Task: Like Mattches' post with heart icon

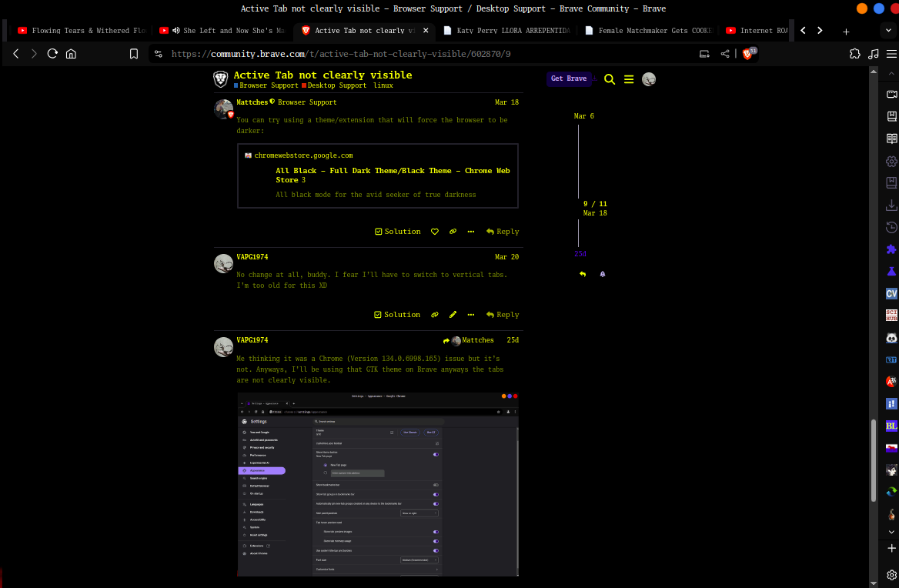Action: coord(435,232)
